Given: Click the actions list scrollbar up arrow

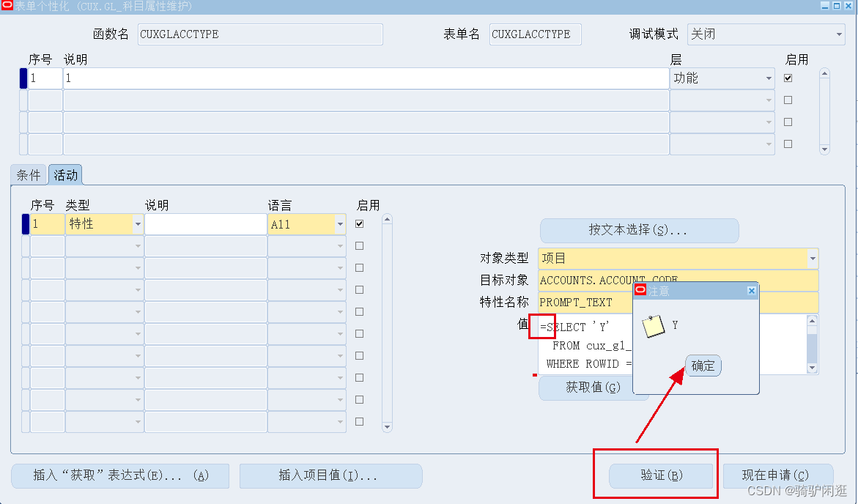Looking at the screenshot, I should 388,219.
